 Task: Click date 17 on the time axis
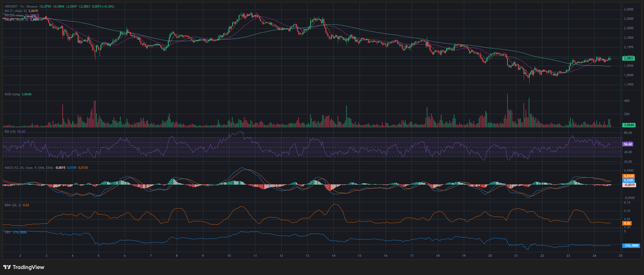(x=412, y=256)
